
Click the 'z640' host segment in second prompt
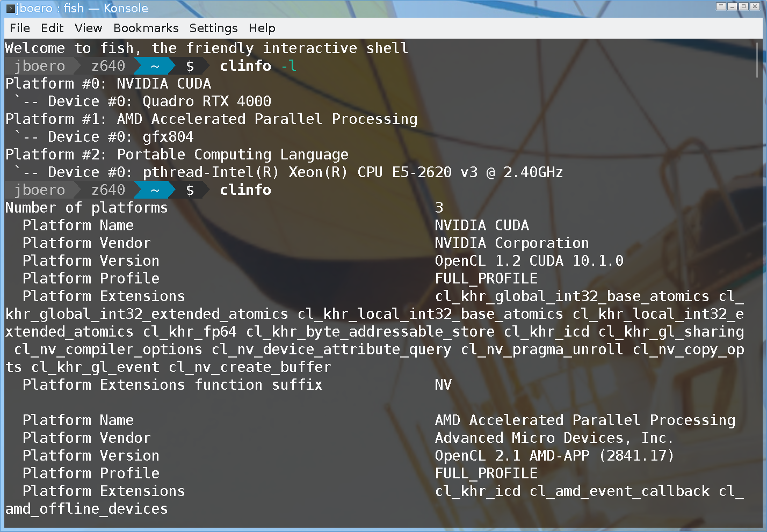coord(108,190)
